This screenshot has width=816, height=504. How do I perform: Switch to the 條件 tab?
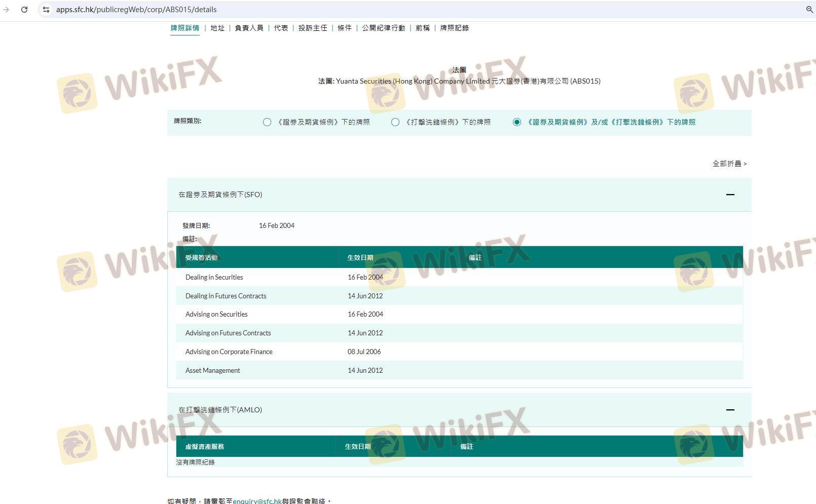coord(345,28)
